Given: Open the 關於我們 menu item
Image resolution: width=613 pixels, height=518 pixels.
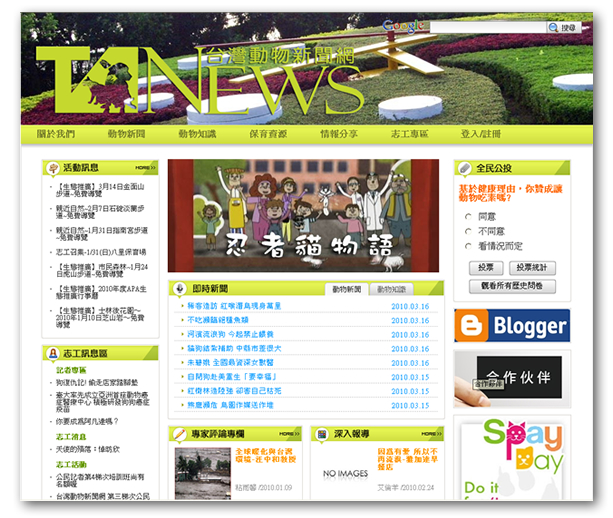Looking at the screenshot, I should coord(56,134).
